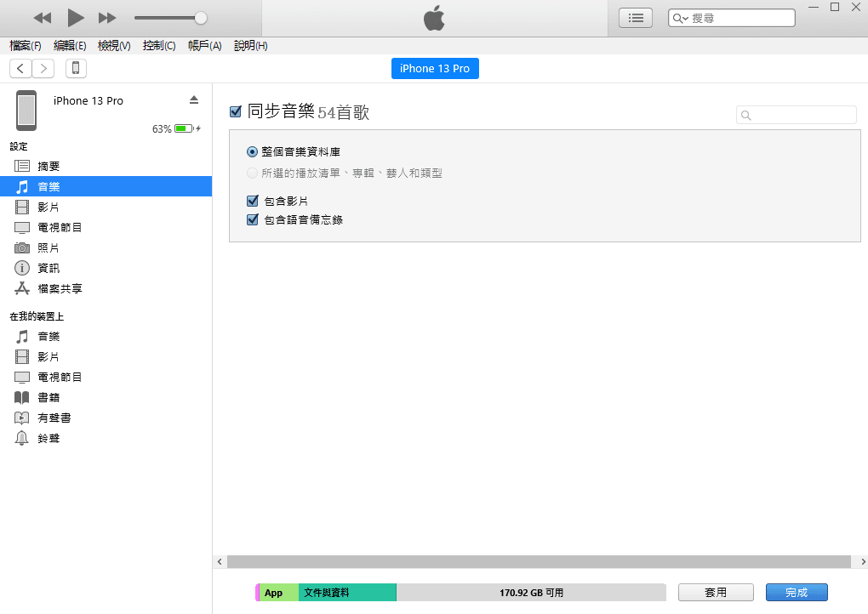This screenshot has height=614, width=868.
Task: Click the 搜尋 search field at top right
Action: (732, 18)
